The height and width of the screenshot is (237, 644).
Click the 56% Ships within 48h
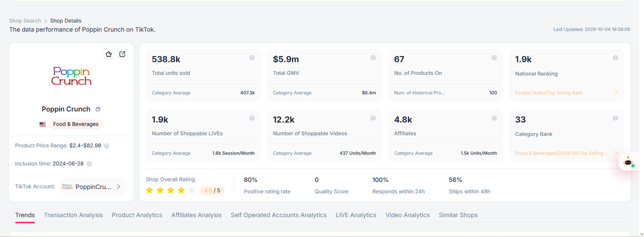[455, 180]
